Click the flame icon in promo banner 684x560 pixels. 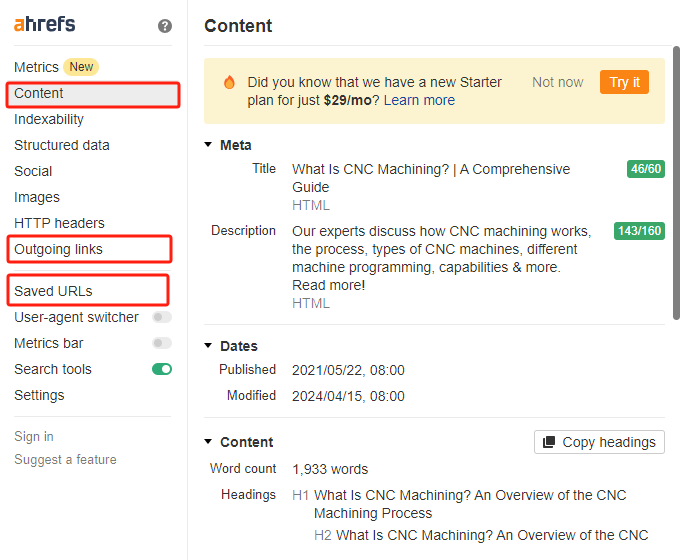tap(229, 83)
